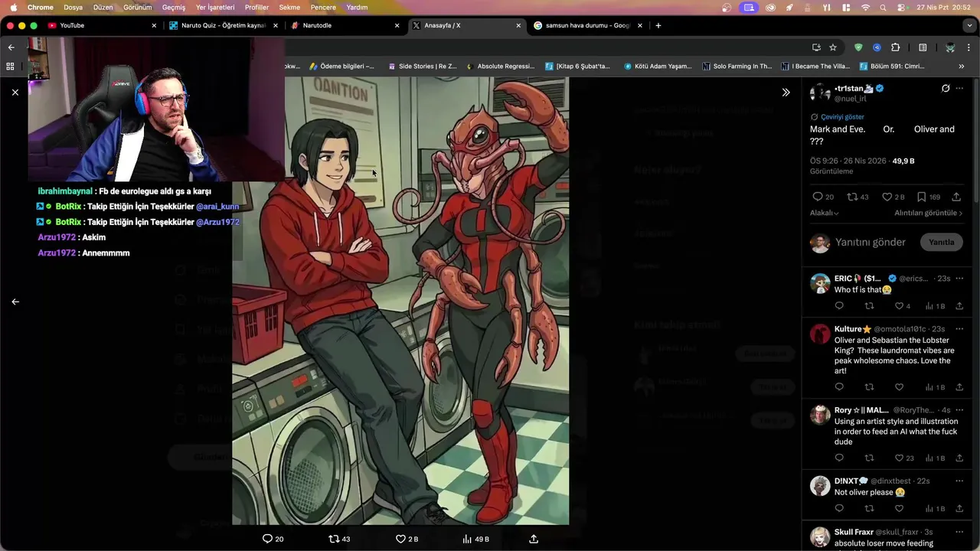Screen dimensions: 980x551
Task: Share Rory's reply
Action: [x=959, y=458]
